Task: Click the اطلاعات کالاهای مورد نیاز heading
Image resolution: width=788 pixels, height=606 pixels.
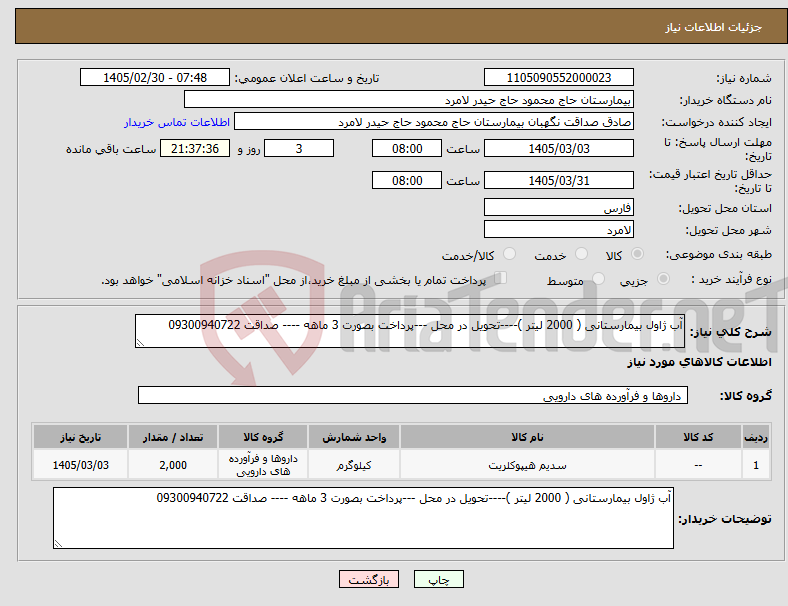Action: [699, 362]
